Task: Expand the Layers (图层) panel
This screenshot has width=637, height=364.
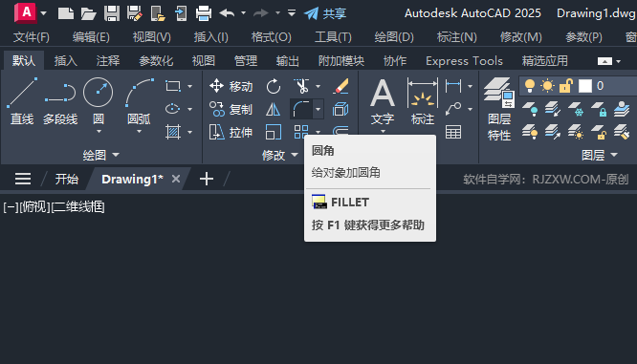Action: pos(600,155)
